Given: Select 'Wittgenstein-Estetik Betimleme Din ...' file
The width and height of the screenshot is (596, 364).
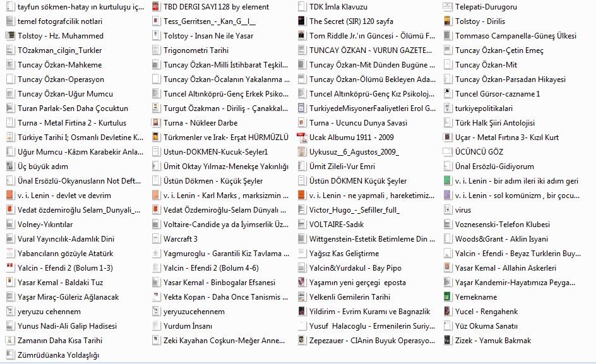Looking at the screenshot, I should (x=372, y=239).
